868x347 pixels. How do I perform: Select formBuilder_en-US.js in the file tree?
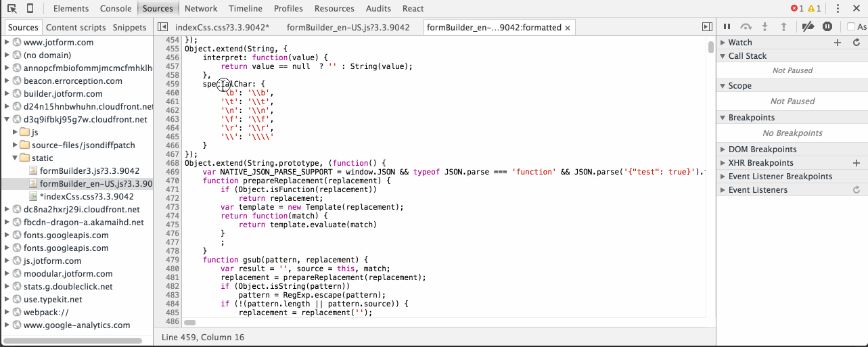(x=95, y=183)
